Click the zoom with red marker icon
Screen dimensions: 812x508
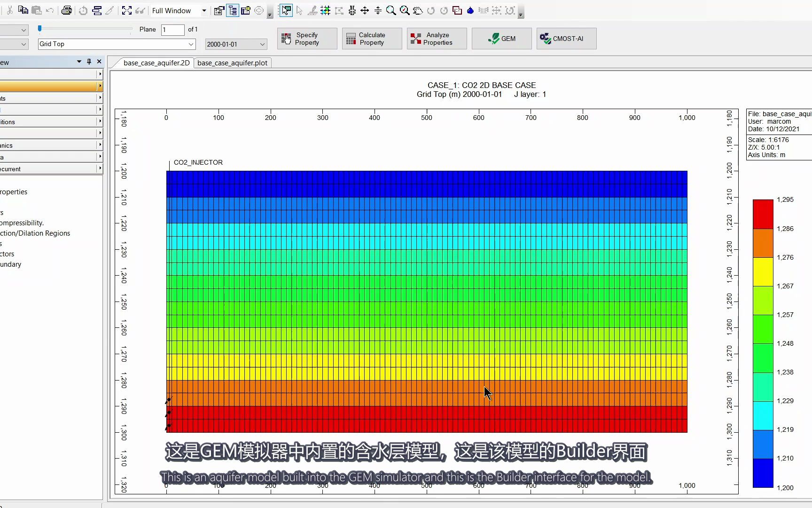[404, 10]
